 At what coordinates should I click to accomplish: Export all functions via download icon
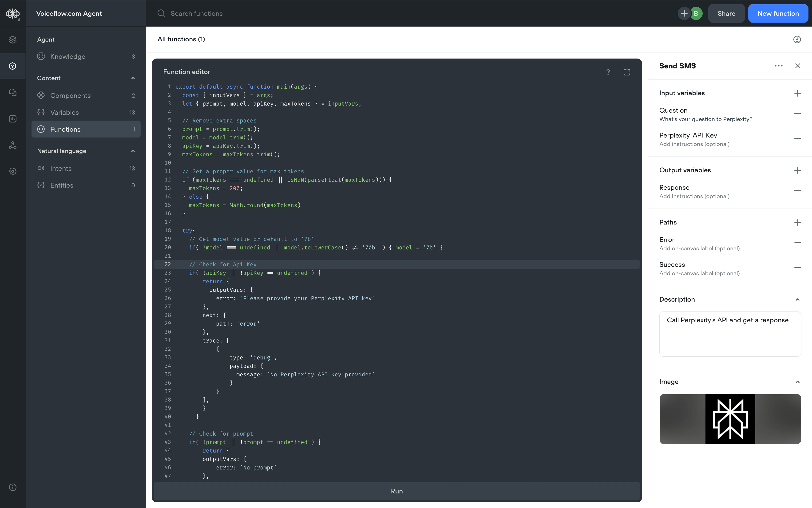tap(797, 39)
